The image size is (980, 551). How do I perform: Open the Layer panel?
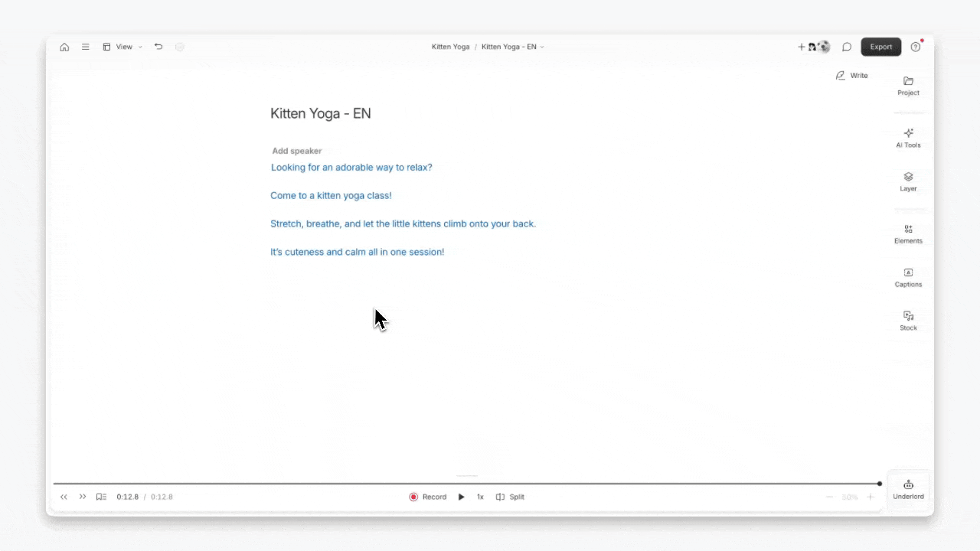(908, 181)
